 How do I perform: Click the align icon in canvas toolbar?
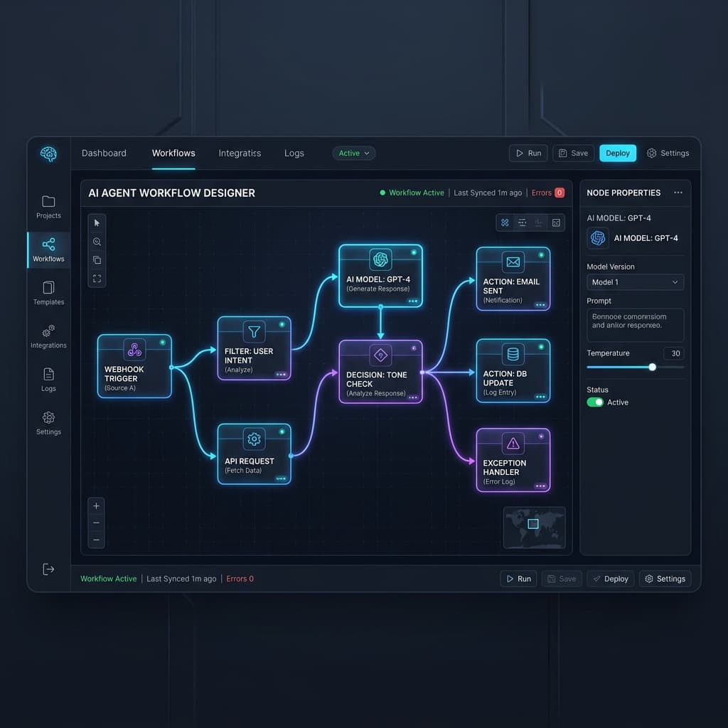539,223
